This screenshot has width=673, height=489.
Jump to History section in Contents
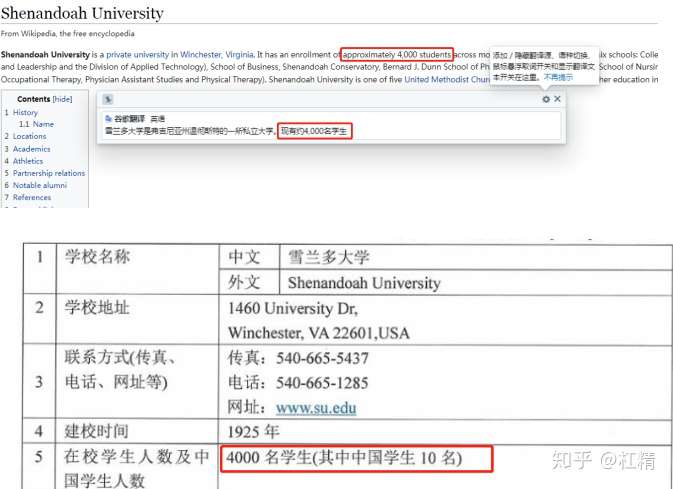(25, 112)
